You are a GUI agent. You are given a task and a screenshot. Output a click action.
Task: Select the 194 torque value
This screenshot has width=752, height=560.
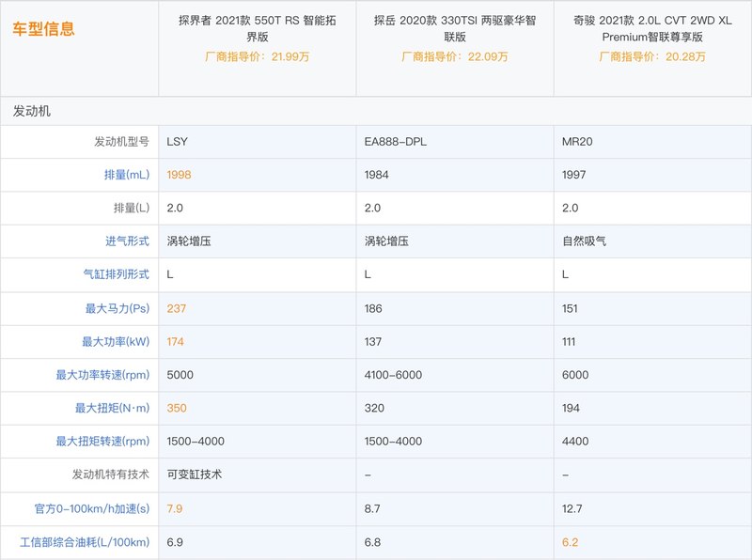coord(571,408)
